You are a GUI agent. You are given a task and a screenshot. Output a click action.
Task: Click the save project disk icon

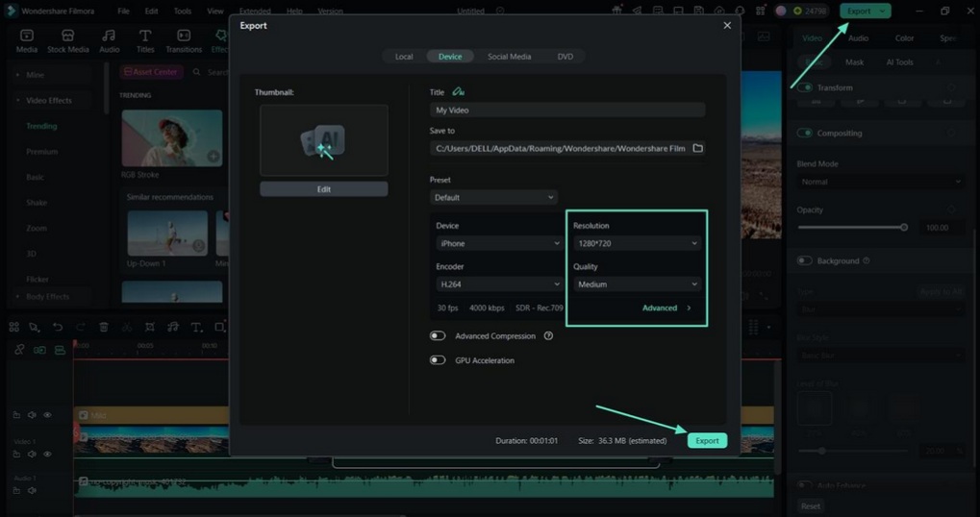[699, 11]
